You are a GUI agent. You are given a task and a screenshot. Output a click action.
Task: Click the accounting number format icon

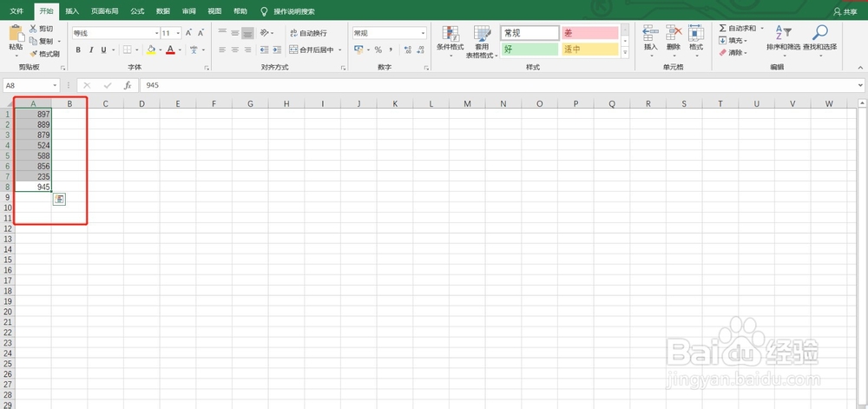tap(358, 49)
